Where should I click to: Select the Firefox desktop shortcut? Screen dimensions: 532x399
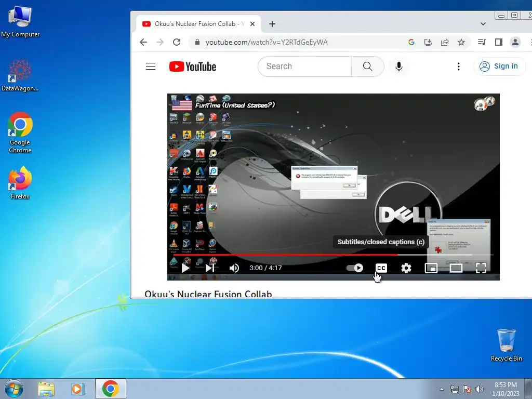point(20,182)
